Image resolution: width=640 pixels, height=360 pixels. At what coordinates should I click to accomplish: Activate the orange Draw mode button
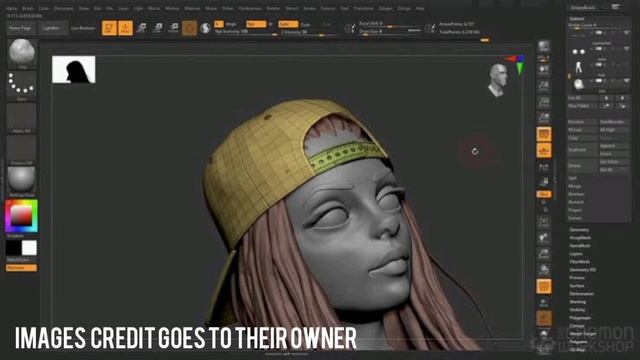tap(125, 28)
